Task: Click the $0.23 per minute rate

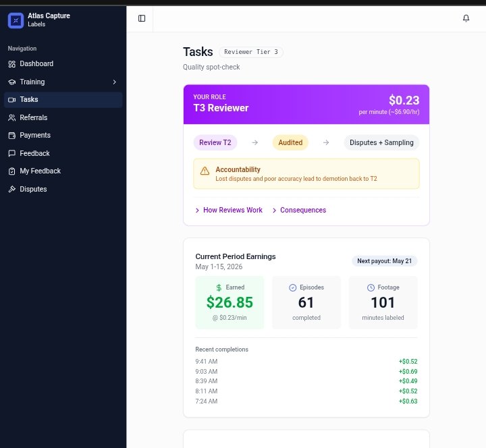Action: click(404, 101)
